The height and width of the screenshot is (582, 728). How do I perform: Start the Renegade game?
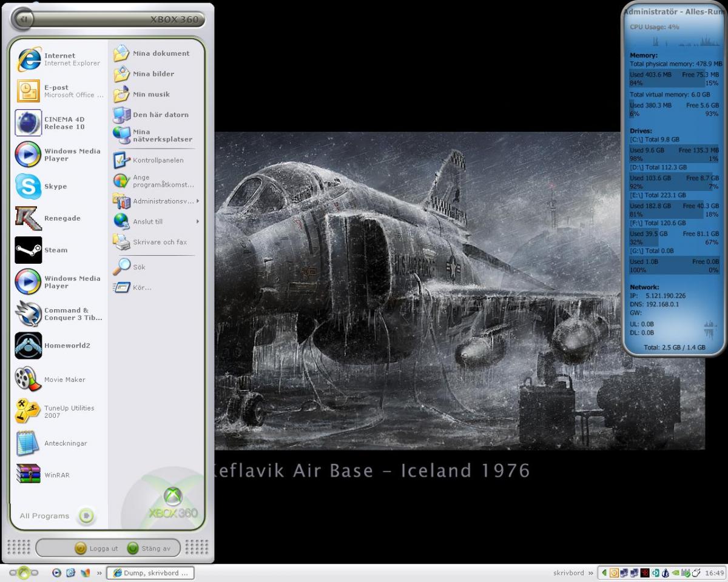[x=59, y=218]
